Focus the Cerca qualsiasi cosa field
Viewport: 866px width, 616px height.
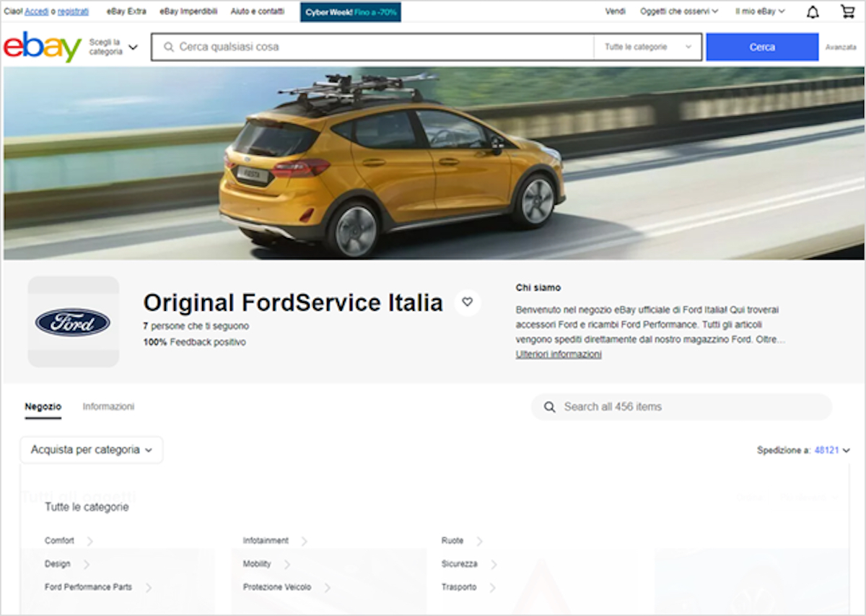click(x=372, y=47)
